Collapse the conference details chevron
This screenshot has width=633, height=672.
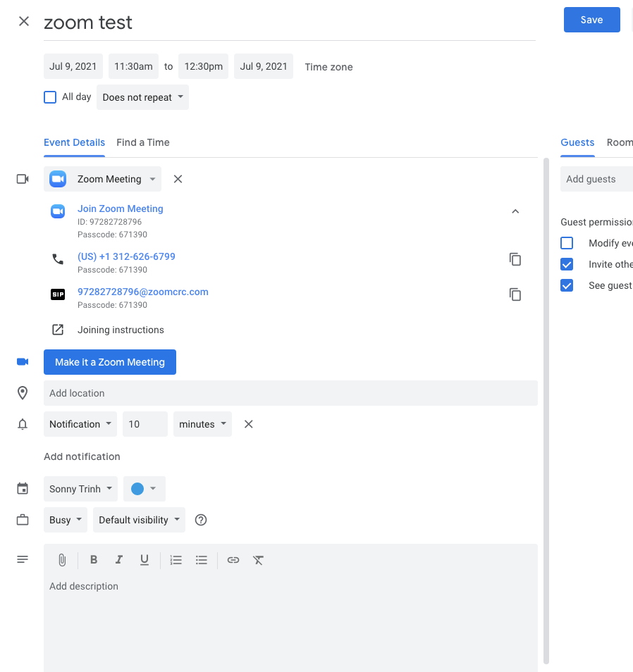click(x=515, y=211)
